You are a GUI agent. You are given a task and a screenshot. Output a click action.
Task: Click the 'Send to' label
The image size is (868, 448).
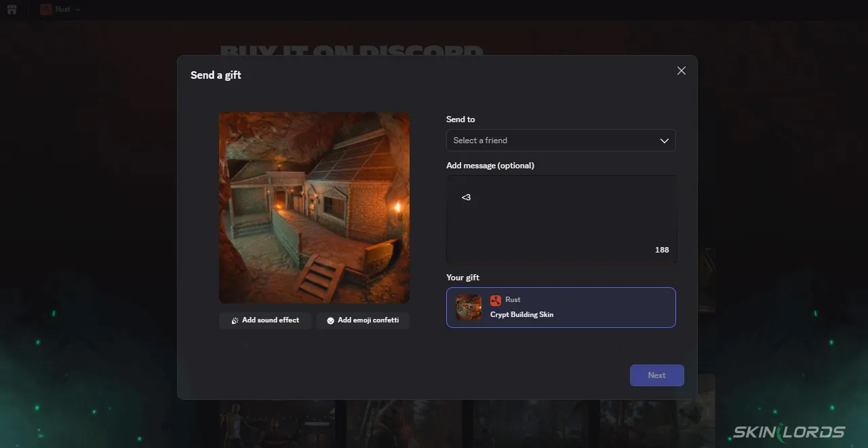pos(460,119)
